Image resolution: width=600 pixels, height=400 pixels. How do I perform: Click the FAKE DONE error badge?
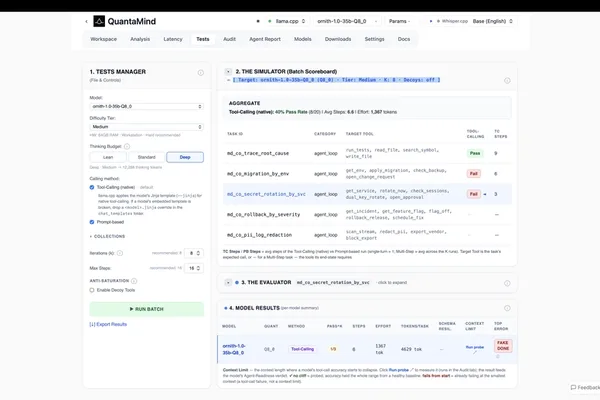click(x=503, y=346)
